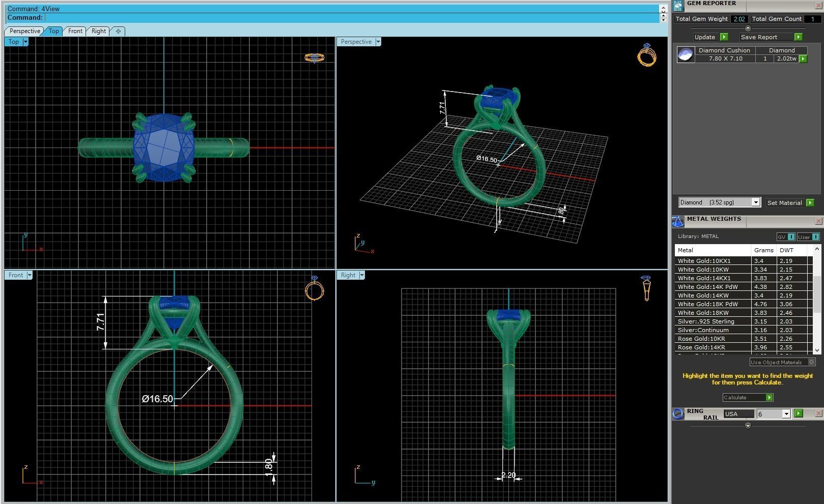Click the ring icon in Perspective viewport corner
The image size is (824, 504).
(646, 54)
